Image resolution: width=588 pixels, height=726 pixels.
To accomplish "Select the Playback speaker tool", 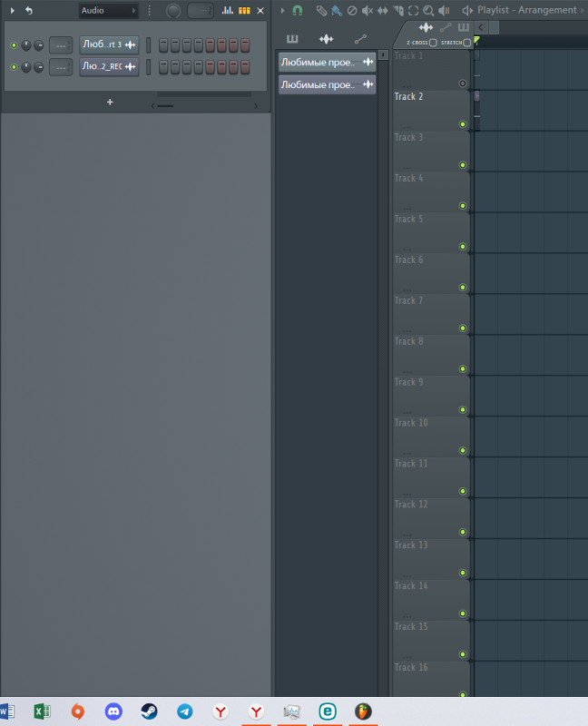I will click(x=444, y=10).
